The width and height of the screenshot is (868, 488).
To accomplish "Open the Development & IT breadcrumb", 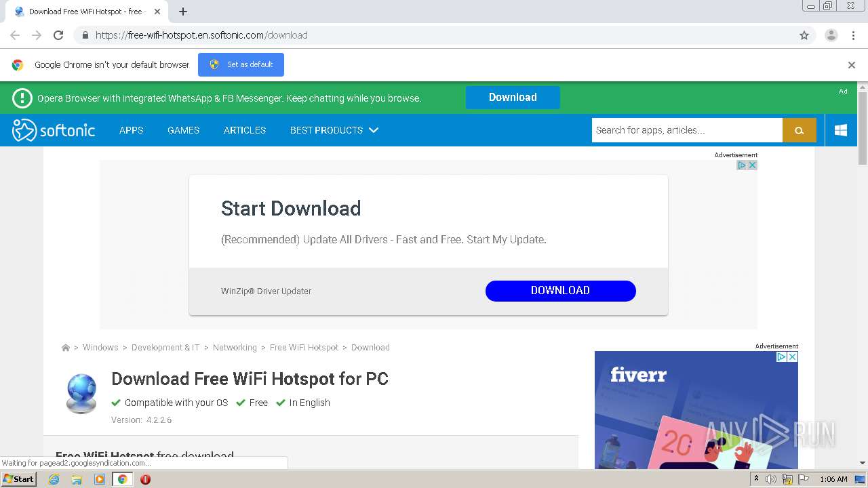I will [165, 348].
